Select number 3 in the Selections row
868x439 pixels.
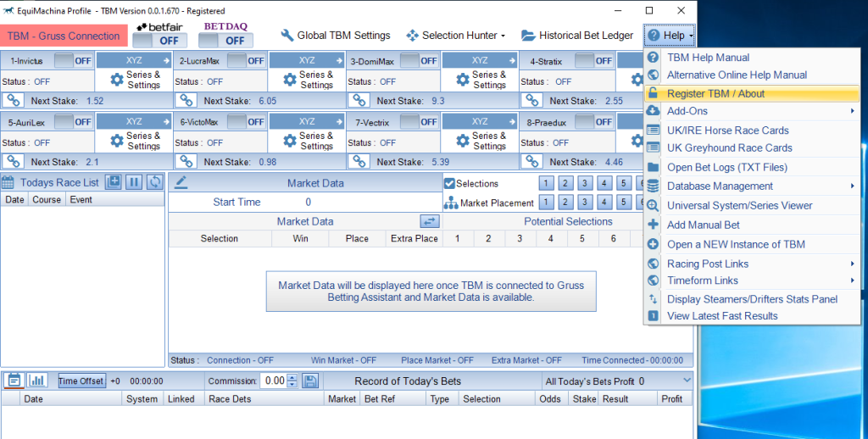pyautogui.click(x=585, y=183)
